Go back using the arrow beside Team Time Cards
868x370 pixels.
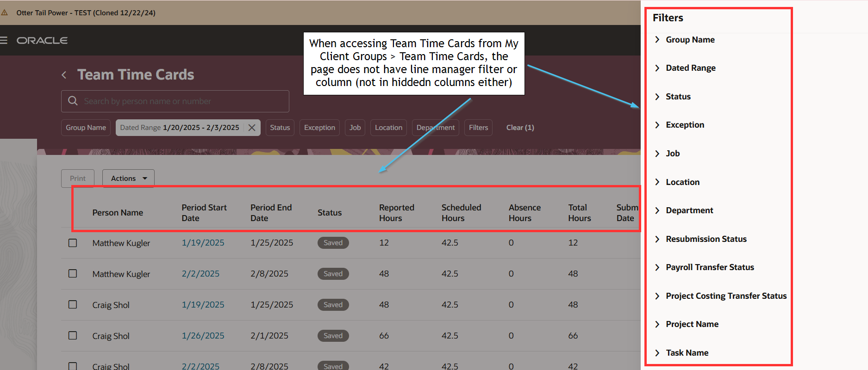64,75
